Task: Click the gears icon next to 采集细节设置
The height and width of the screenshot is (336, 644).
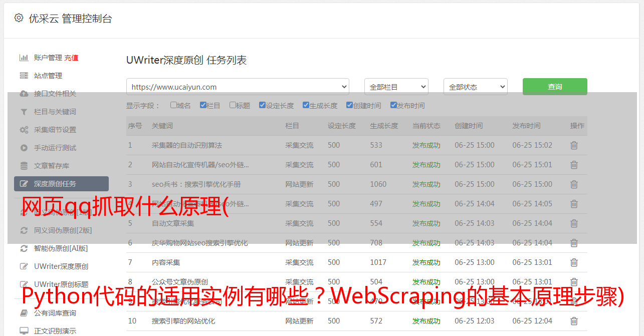Action: point(24,130)
